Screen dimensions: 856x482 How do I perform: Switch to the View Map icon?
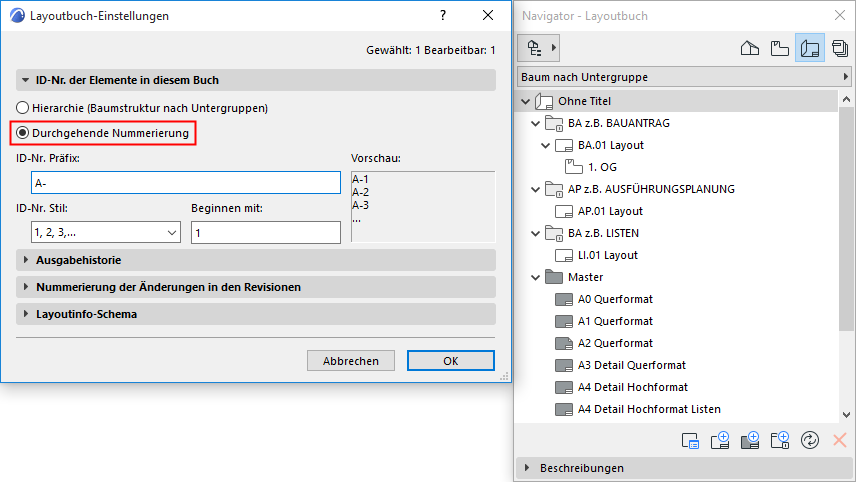[x=779, y=47]
